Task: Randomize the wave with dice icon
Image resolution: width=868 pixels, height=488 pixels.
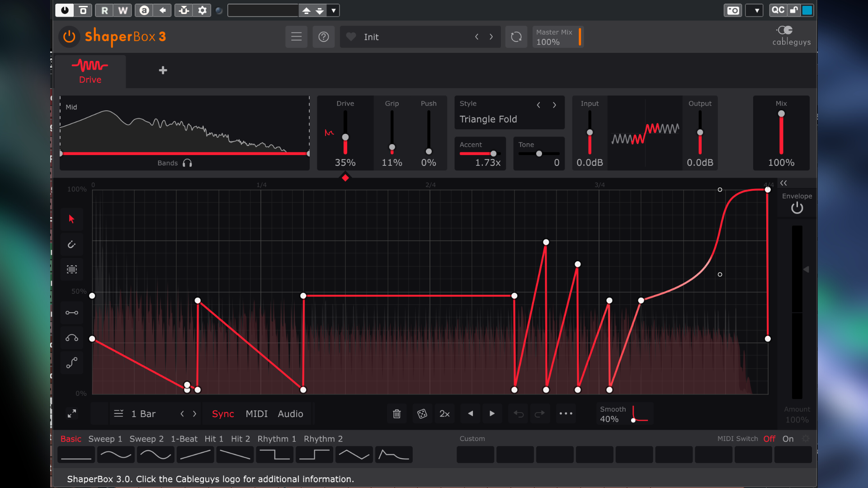Action: tap(422, 414)
